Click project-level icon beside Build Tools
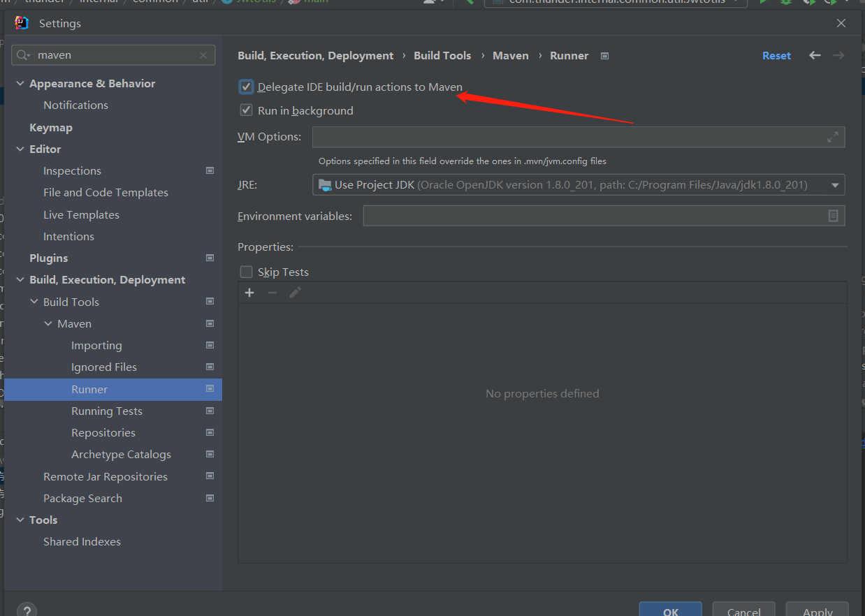865x616 pixels. tap(210, 302)
